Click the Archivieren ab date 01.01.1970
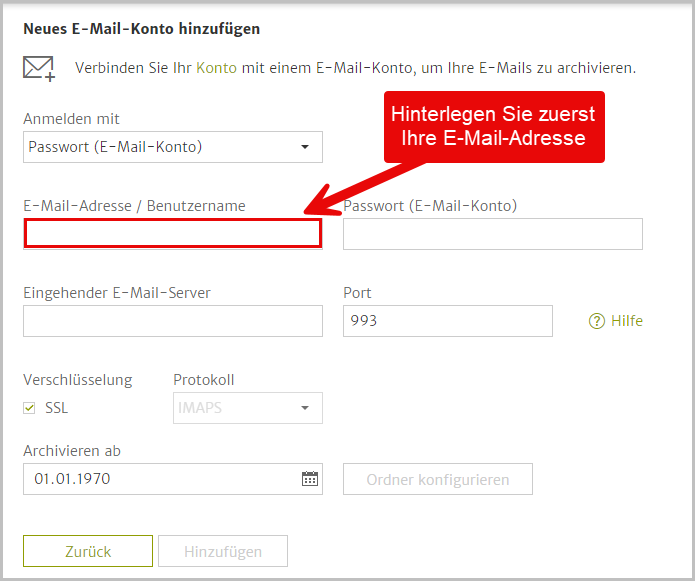The image size is (695, 581). (x=72, y=479)
